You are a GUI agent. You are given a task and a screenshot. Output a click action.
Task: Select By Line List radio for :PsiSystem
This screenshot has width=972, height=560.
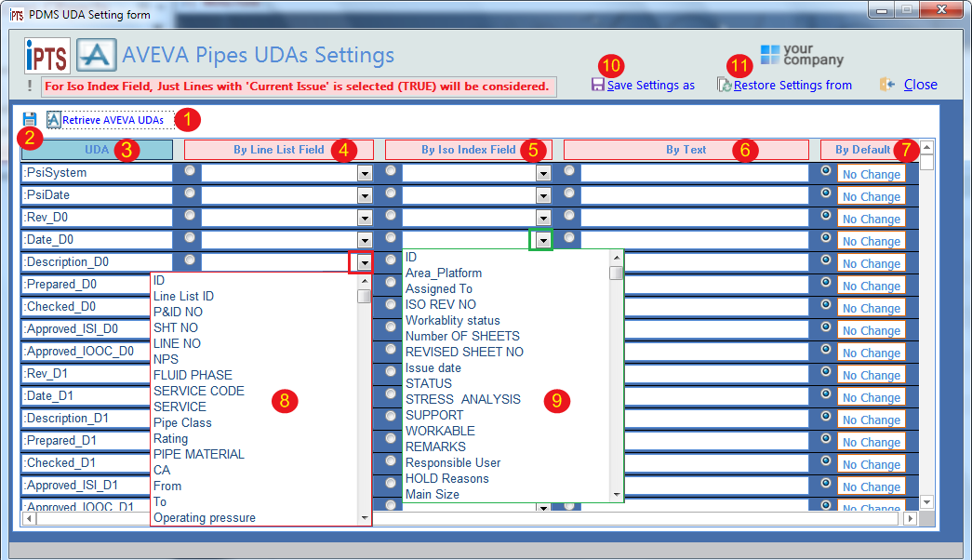(190, 170)
